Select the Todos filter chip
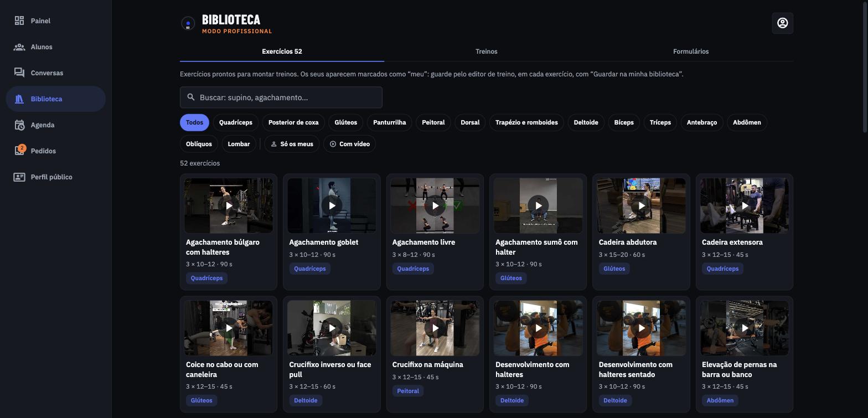 (x=194, y=122)
